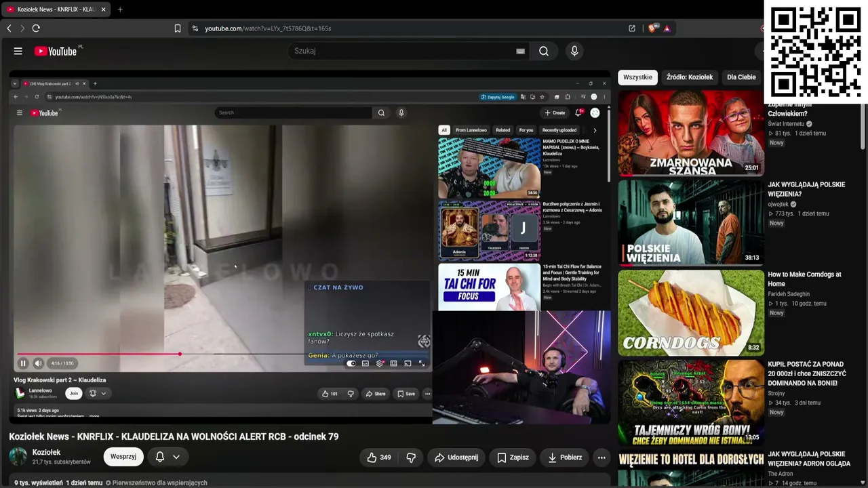Open the share icon in address bar
868x488 pixels.
pyautogui.click(x=632, y=28)
